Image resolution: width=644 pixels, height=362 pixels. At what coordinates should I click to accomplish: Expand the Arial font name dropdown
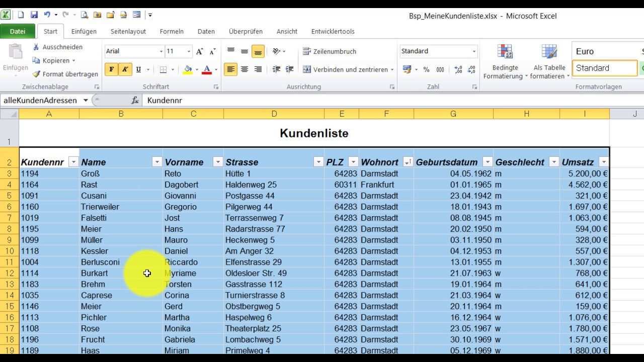(x=161, y=51)
